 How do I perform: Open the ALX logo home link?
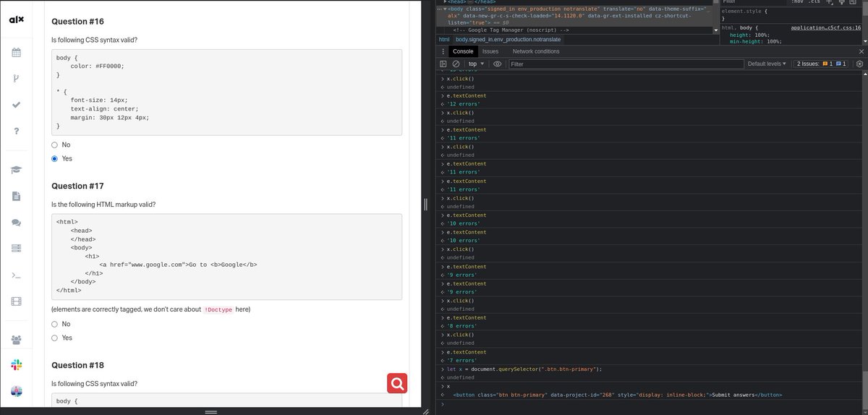point(16,19)
